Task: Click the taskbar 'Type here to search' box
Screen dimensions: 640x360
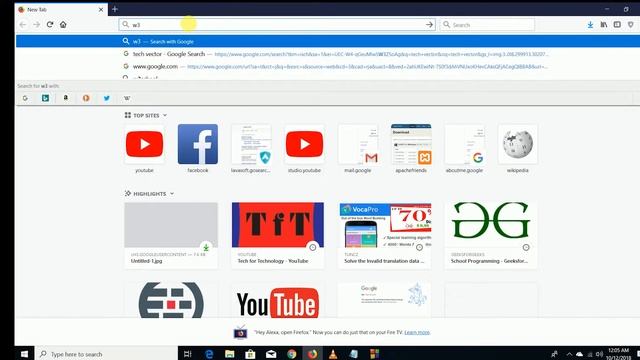Action: 107,354
